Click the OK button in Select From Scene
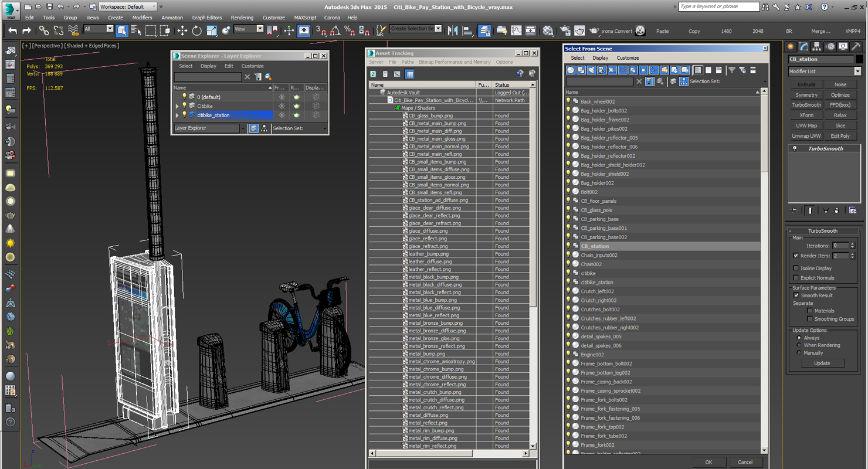The image size is (868, 469). point(708,462)
